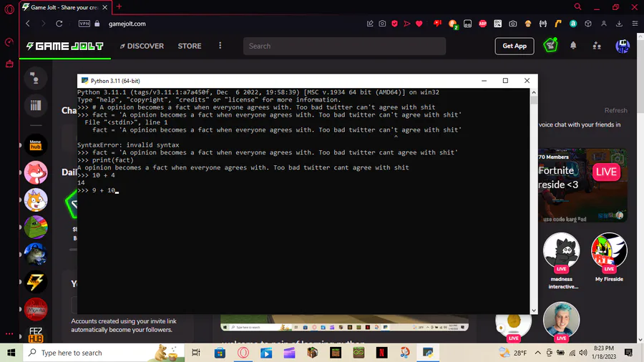The width and height of the screenshot is (644, 362).
Task: Open the Meme hub community in sidebar
Action: (x=36, y=145)
